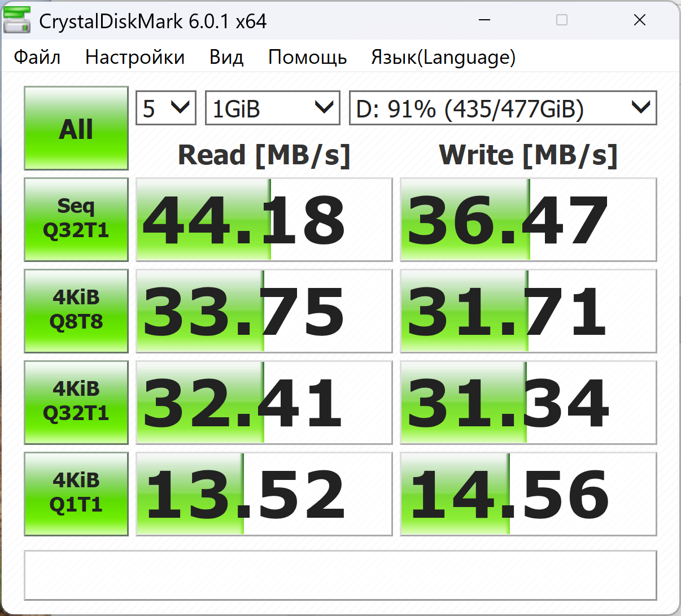Click the Seq Q32T1 write result 36.47
The image size is (681, 616).
pyautogui.click(x=529, y=220)
